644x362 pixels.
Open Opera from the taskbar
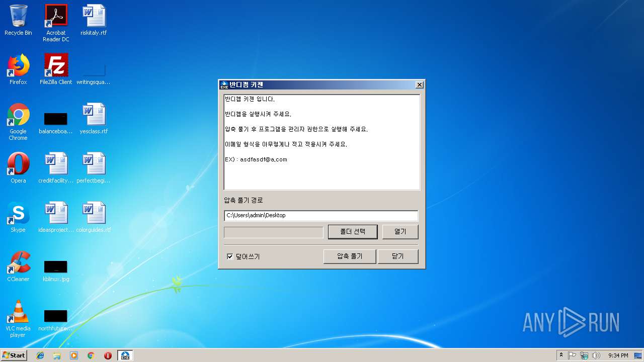108,355
